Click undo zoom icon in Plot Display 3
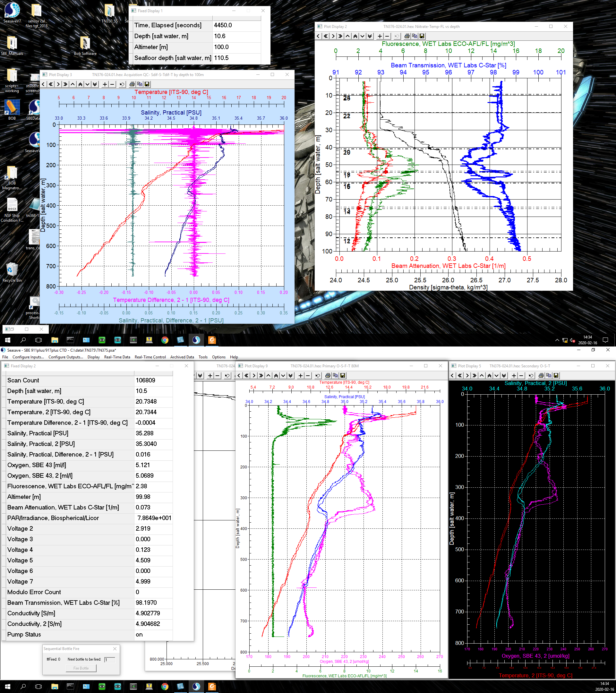Image resolution: width=616 pixels, height=693 pixels. 122,84
